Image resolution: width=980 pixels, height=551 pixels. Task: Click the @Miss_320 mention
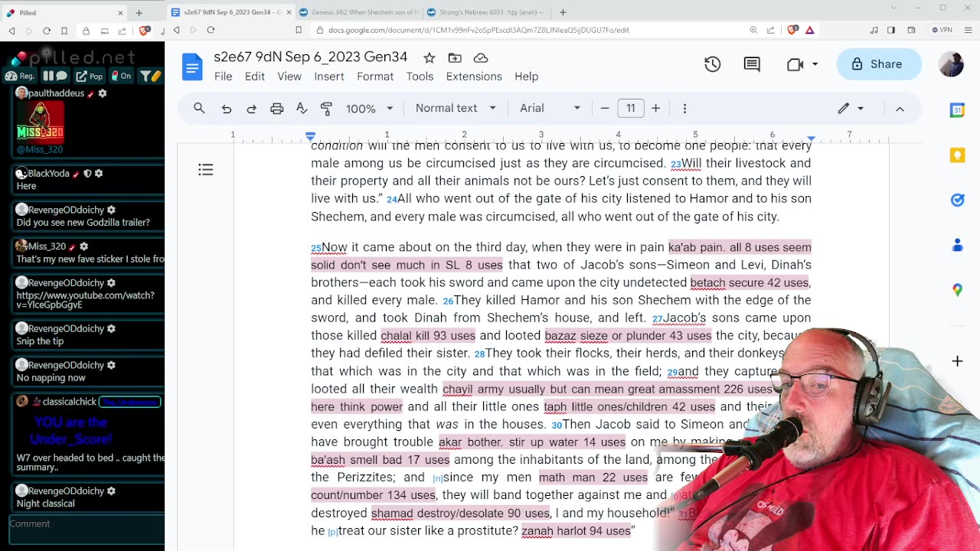pyautogui.click(x=40, y=149)
